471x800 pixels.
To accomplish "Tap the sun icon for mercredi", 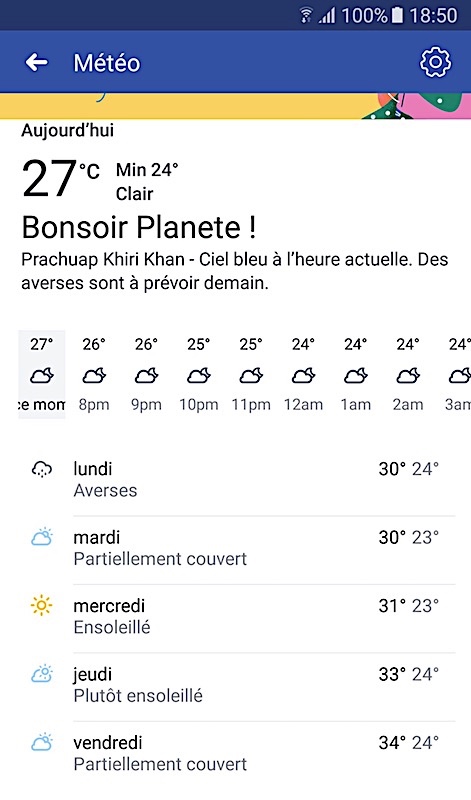I will (x=42, y=606).
